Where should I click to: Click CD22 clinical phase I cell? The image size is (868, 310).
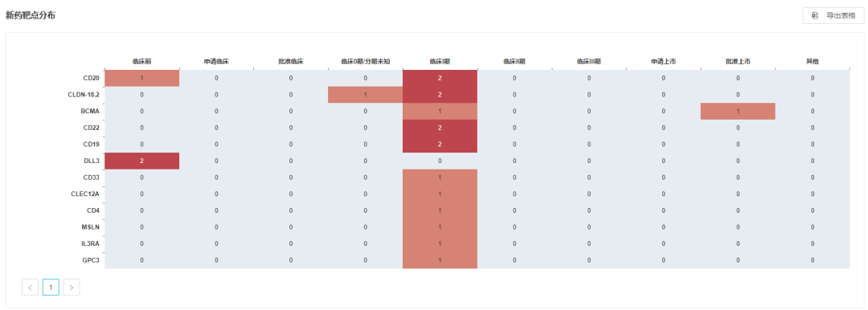coord(440,128)
